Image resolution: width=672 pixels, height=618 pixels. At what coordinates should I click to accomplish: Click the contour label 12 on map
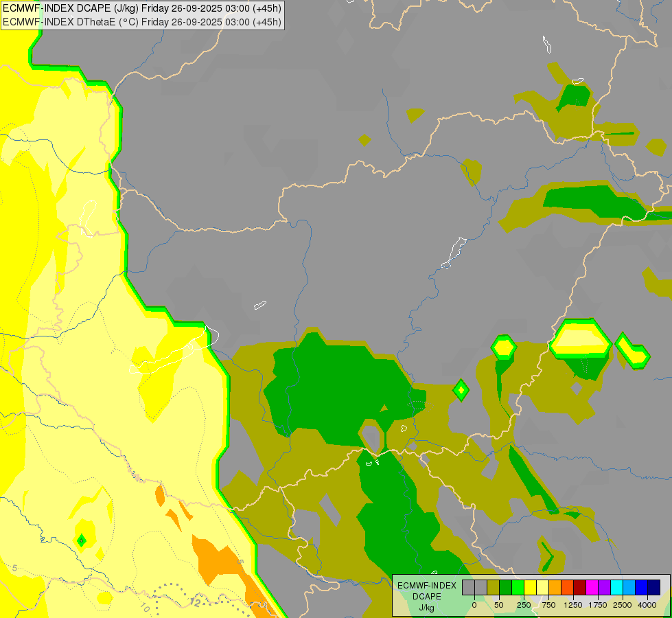pos(196,602)
